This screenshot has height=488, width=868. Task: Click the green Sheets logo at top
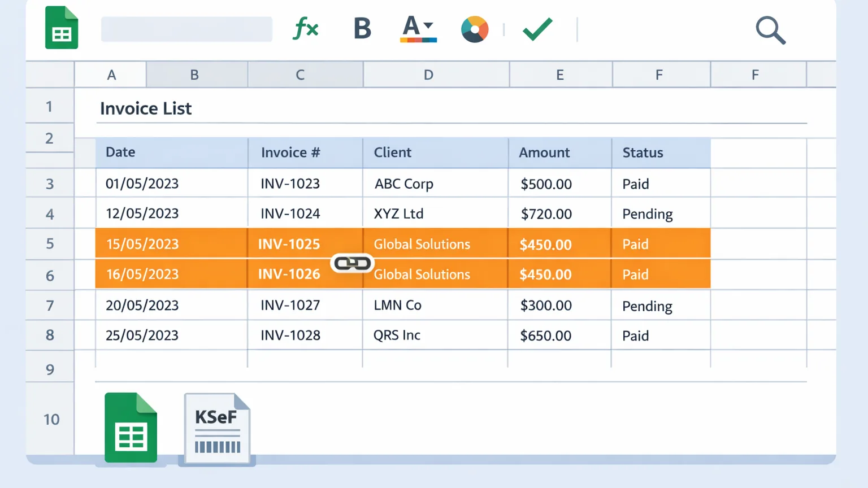tap(62, 28)
